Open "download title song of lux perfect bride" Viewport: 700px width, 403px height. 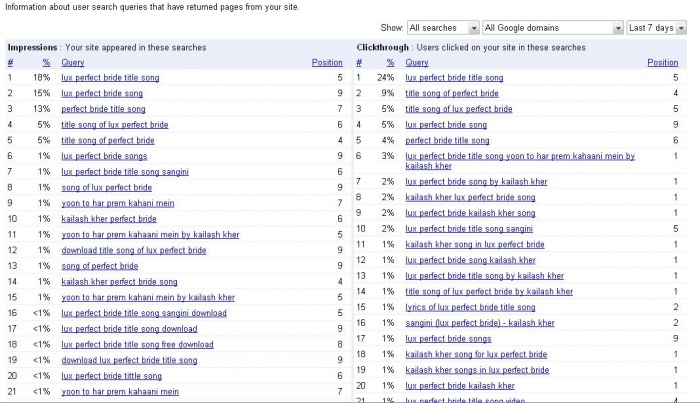134,250
